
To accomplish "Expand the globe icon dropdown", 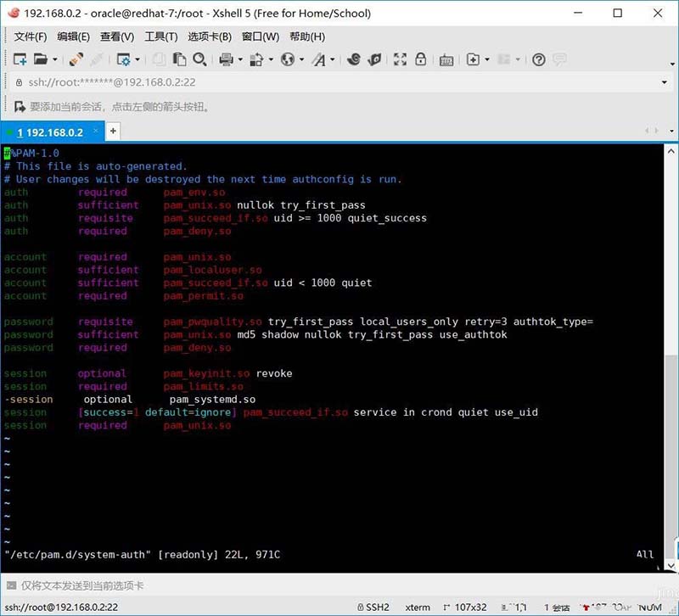I will click(301, 60).
